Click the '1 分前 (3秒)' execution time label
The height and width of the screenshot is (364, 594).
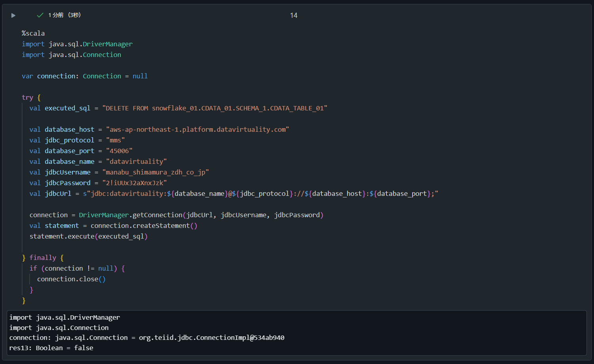click(65, 15)
